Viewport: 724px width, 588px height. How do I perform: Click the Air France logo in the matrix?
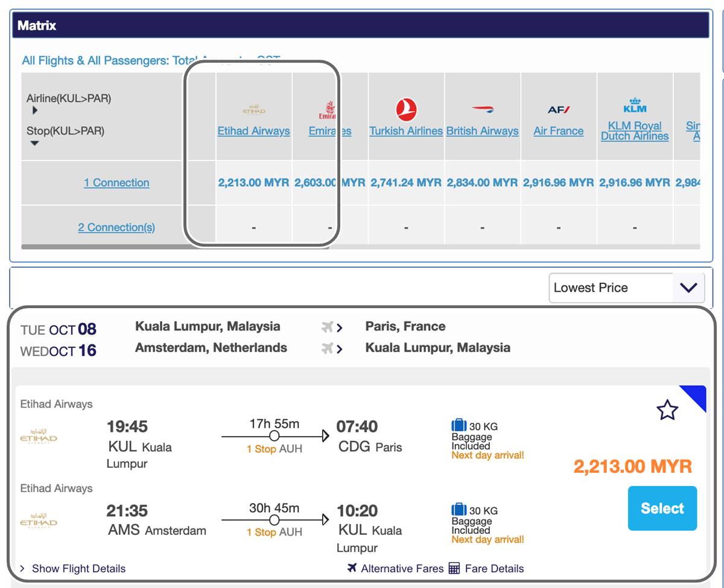coord(559,110)
